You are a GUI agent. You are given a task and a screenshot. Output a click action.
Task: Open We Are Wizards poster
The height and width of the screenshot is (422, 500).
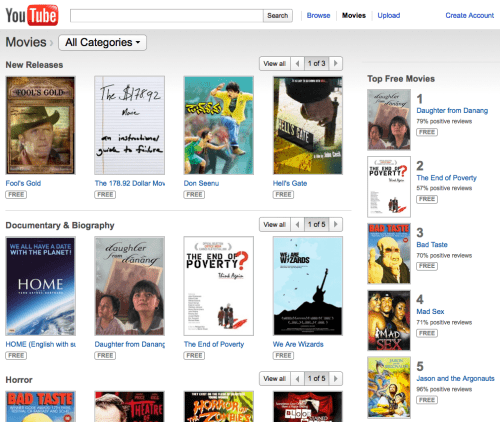click(308, 286)
